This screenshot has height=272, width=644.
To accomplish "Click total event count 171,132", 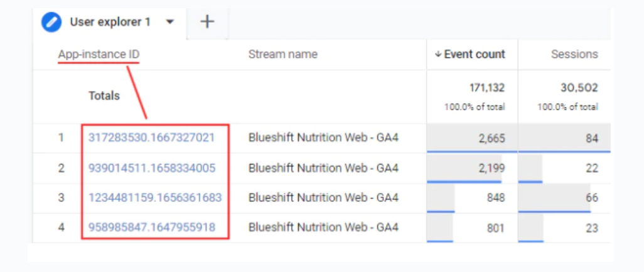I will tap(487, 87).
